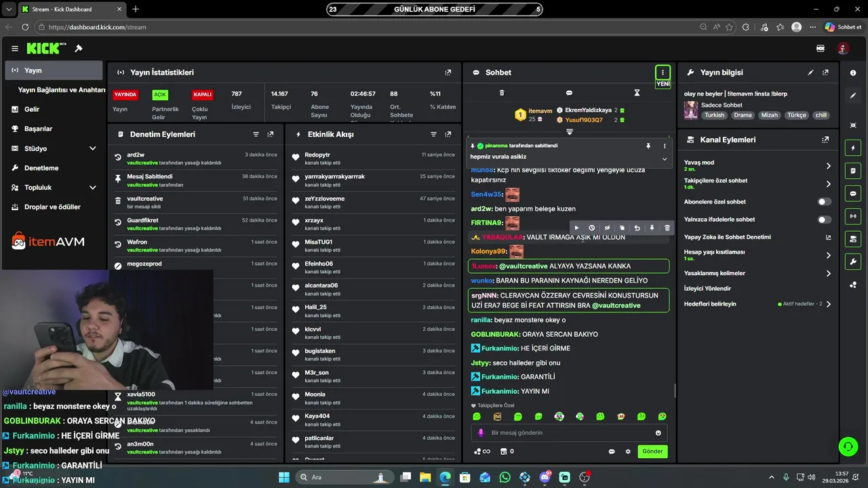Open Hesap yaşı kısıtlaması settings arrow
868x488 pixels.
(x=828, y=256)
